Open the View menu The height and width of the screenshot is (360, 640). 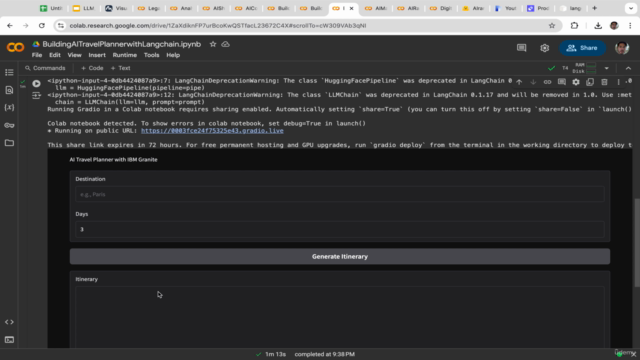tap(74, 55)
